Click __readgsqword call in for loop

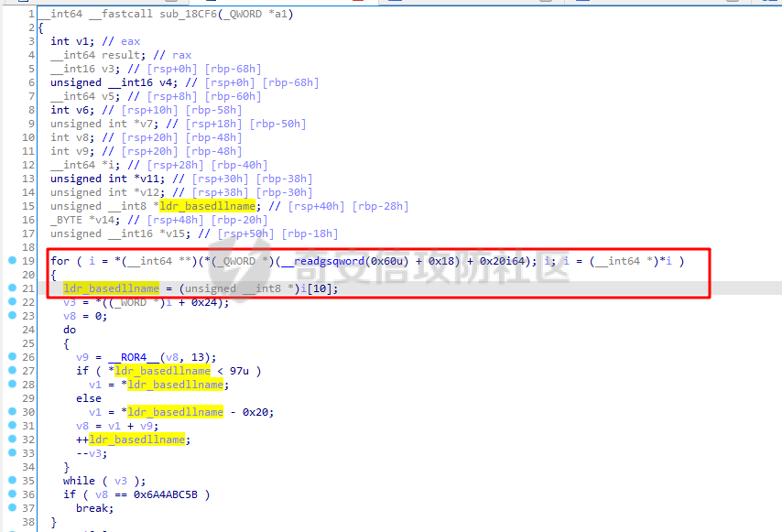click(328, 261)
